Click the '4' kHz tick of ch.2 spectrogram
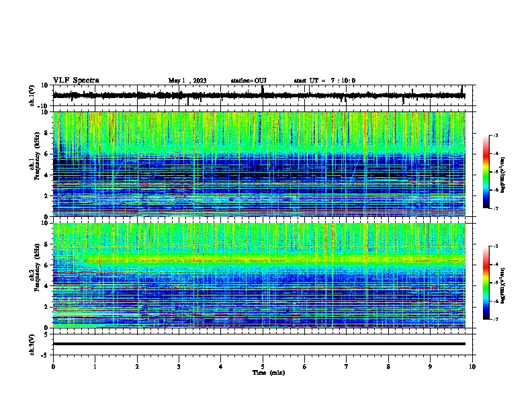 pyautogui.click(x=47, y=286)
